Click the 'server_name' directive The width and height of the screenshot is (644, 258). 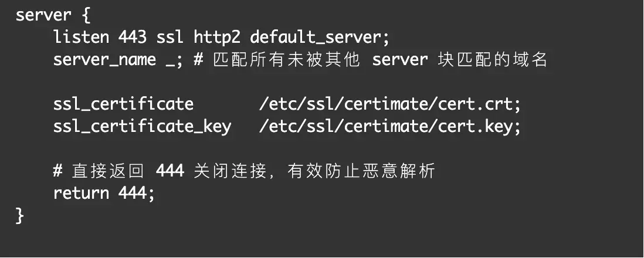(x=104, y=60)
